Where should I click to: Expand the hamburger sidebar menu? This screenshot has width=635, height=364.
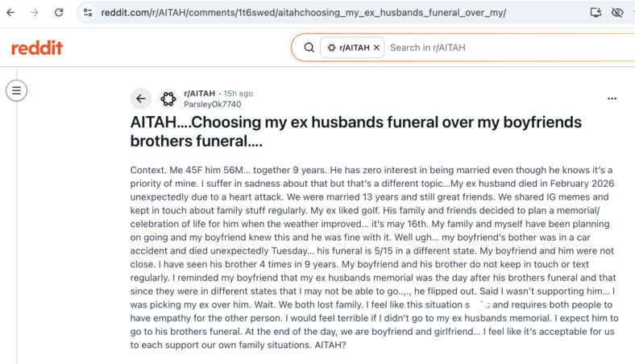(17, 90)
